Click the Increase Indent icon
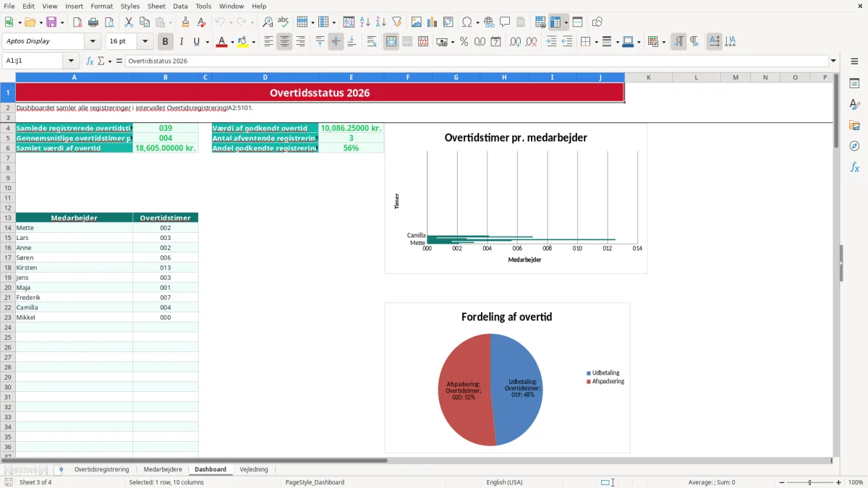868x488 pixels. coord(551,42)
